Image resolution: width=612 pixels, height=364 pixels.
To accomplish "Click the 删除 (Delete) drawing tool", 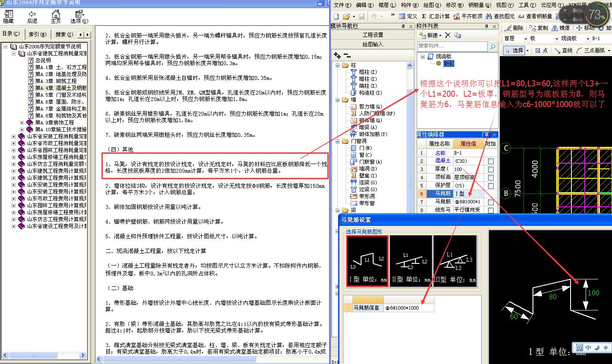I will tap(514, 28).
